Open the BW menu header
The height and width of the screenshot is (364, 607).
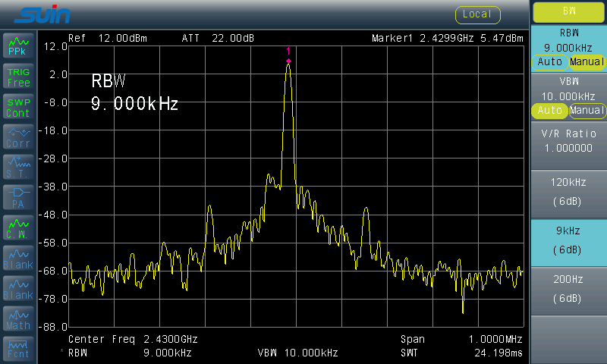click(x=568, y=12)
